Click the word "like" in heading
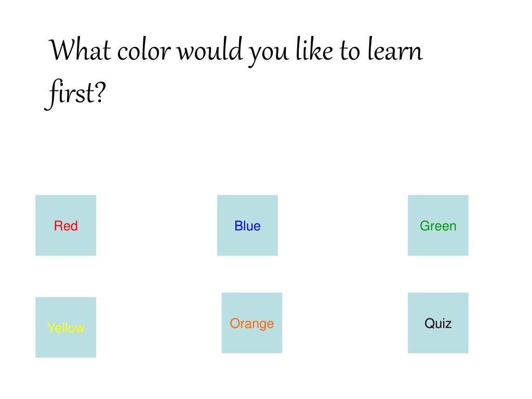Image resolution: width=532 pixels, height=399 pixels. pyautogui.click(x=314, y=49)
